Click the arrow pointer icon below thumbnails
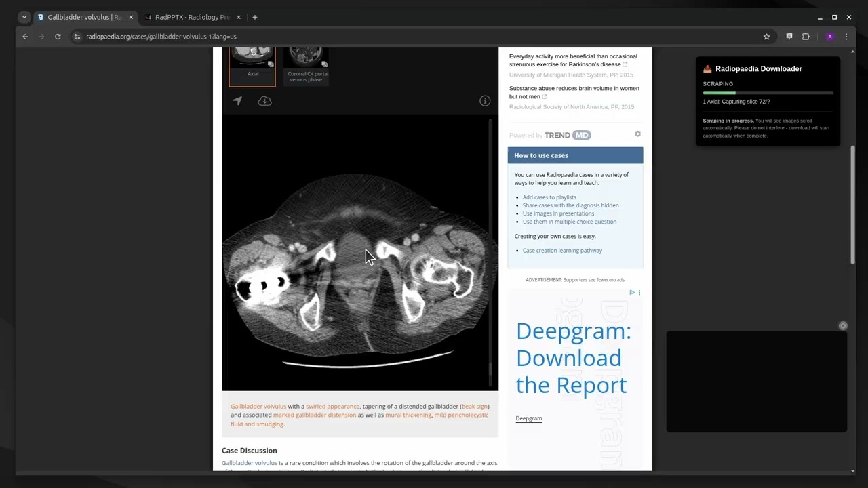868x488 pixels. [237, 101]
